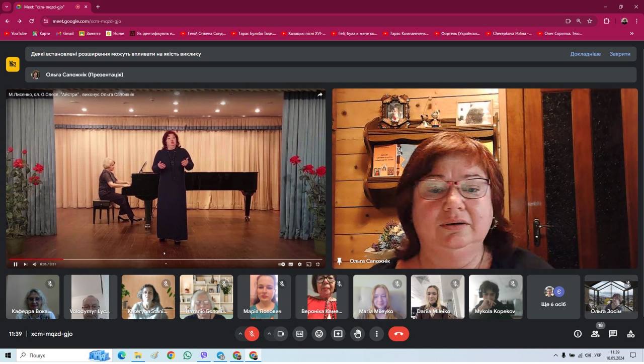Open the Gmail bookmark
Image resolution: width=644 pixels, height=364 pixels.
[64, 34]
